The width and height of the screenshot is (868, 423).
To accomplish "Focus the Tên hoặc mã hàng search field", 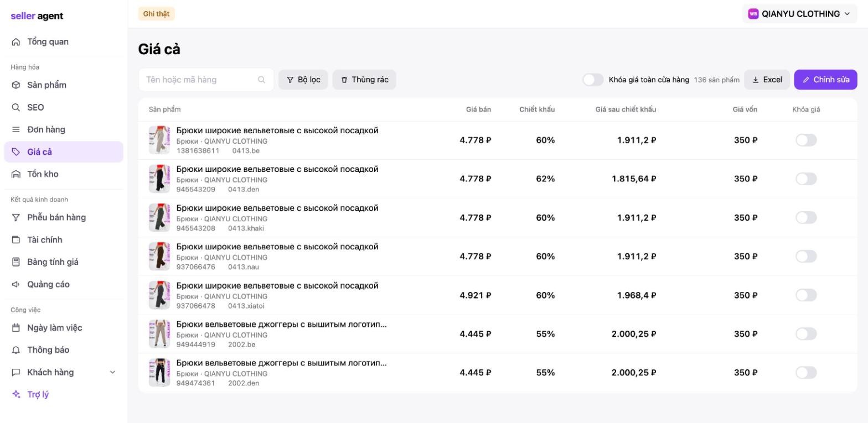I will [x=206, y=80].
